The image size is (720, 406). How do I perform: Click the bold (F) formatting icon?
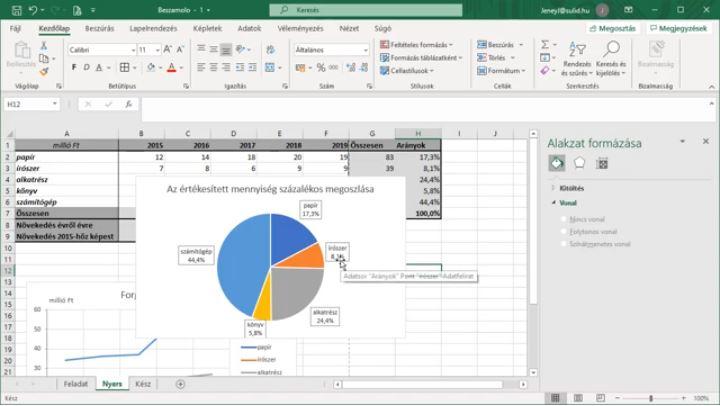pos(74,66)
